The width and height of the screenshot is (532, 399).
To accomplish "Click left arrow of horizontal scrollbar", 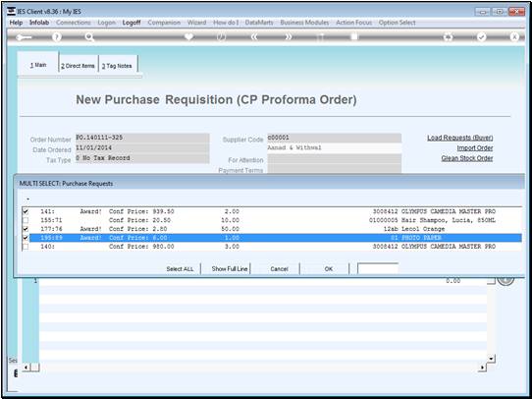I will coord(27,368).
